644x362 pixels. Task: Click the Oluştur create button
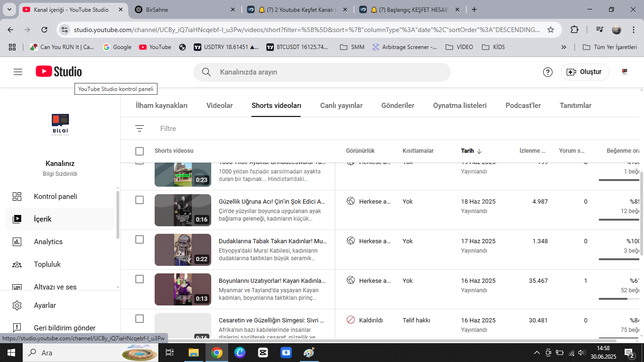585,72
